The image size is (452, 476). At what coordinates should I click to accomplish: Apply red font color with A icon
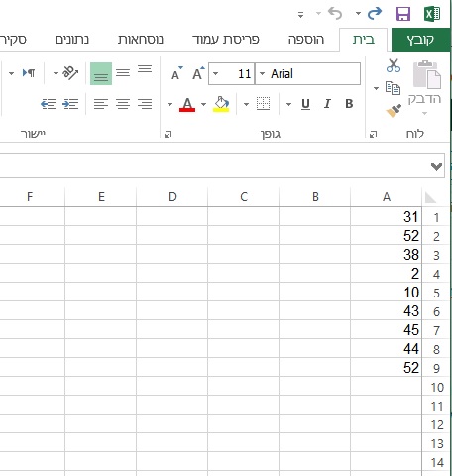pyautogui.click(x=187, y=104)
